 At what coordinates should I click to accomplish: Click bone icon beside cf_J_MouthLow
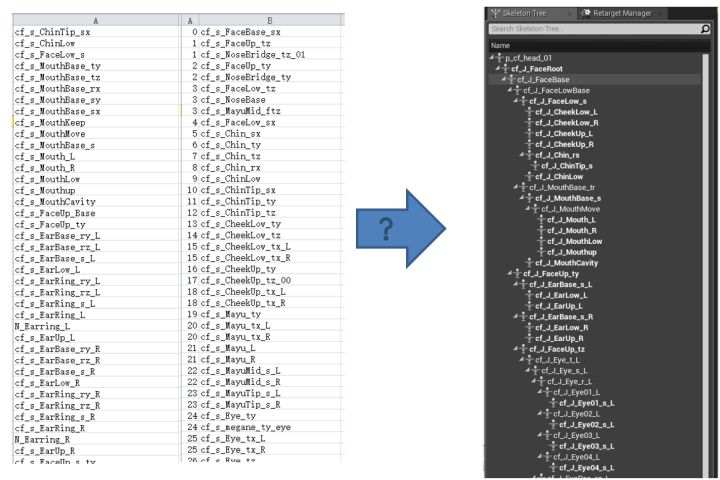pyautogui.click(x=541, y=242)
